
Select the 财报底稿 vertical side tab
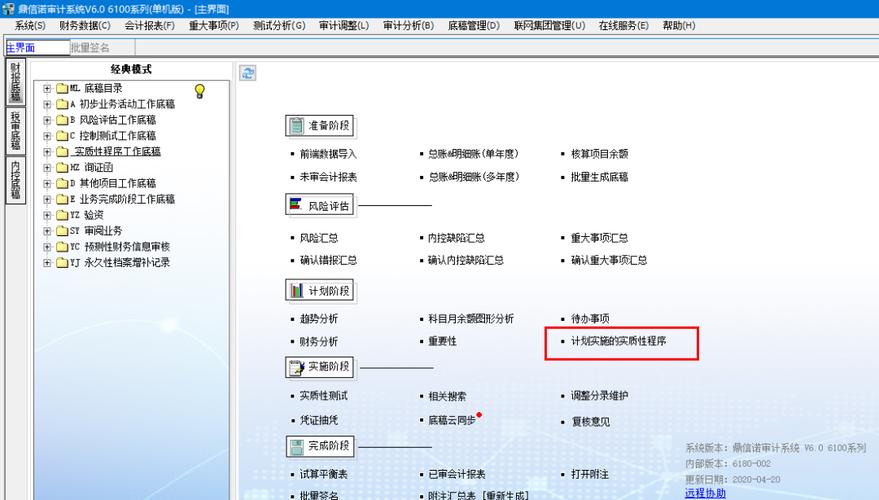point(16,82)
